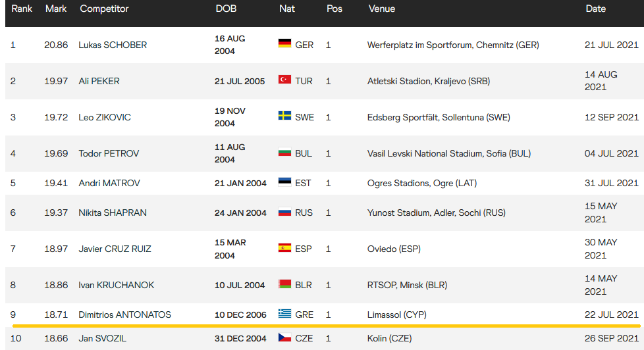Open Todor PETROV competitor profile
This screenshot has width=644, height=350.
109,153
